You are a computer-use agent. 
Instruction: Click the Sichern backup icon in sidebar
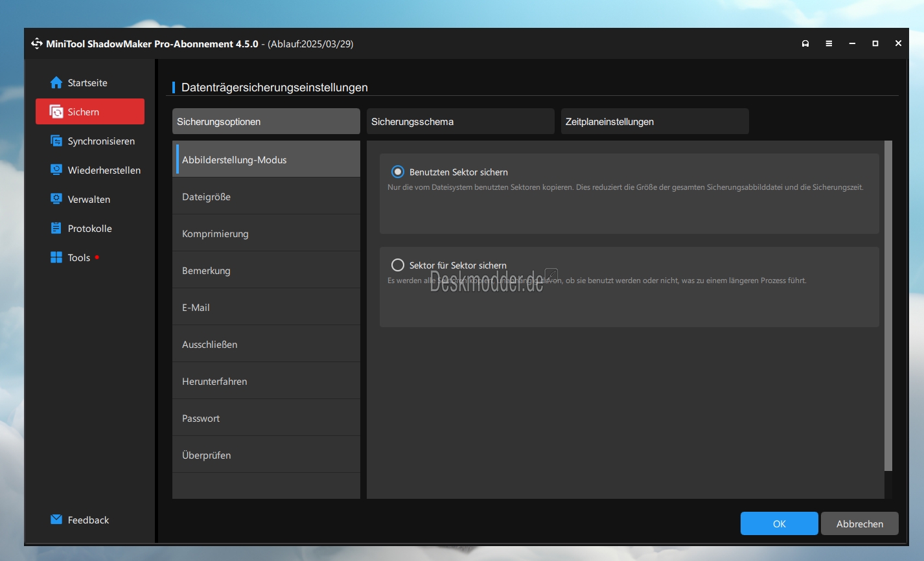(56, 111)
